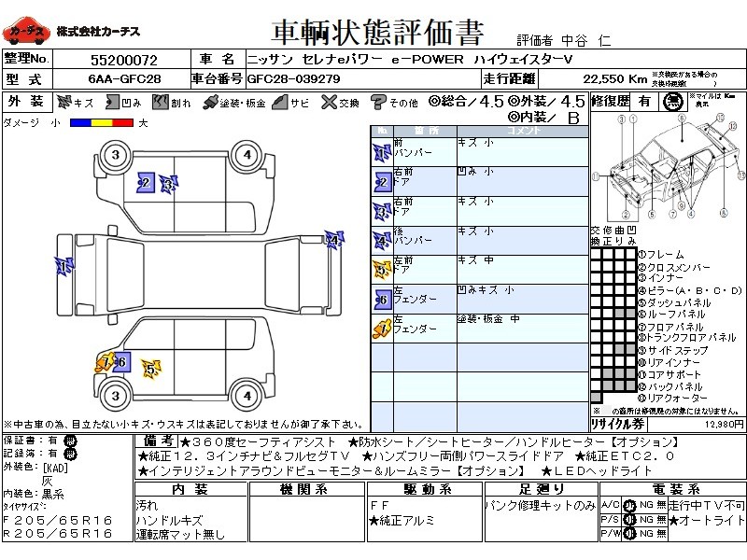Viewport: 747px width, 560px height.
Task: Click the 保証書 有 stamp mark
Action: pos(70,440)
